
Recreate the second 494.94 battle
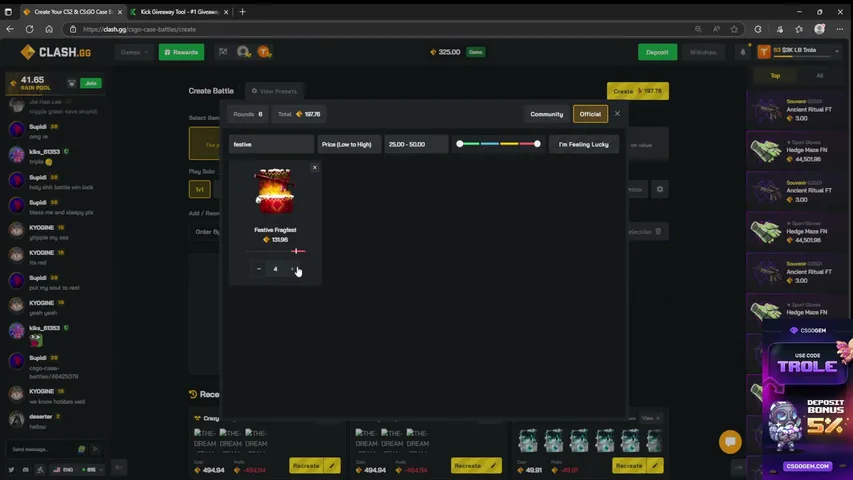(x=468, y=466)
